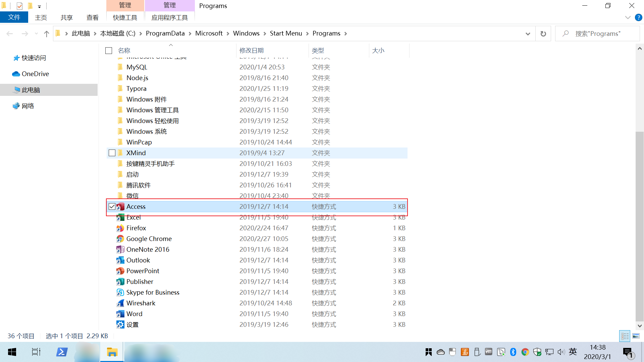Click the Outlook shortcut icon
Screen dimensions: 644x362
pos(120,260)
